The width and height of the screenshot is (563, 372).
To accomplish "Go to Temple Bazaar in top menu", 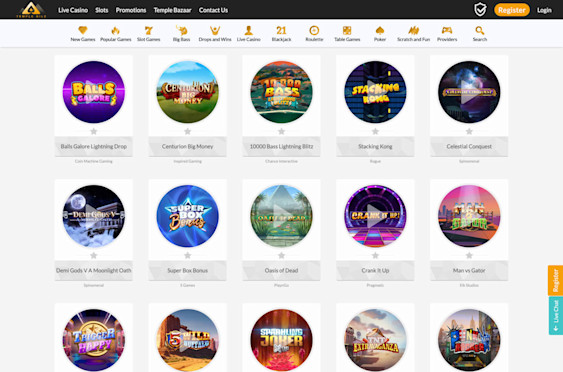I will pos(172,10).
